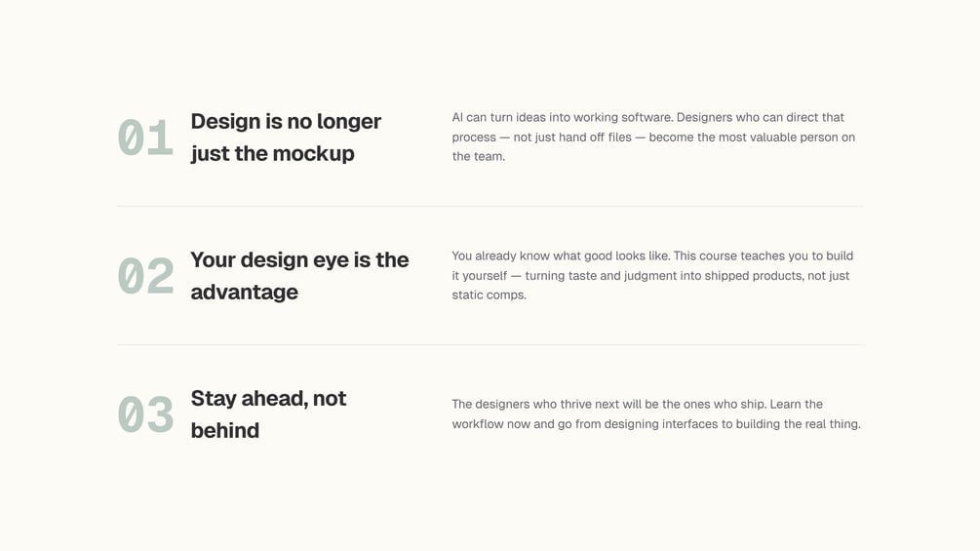
Task: Click the large 03 number
Action: click(x=145, y=414)
